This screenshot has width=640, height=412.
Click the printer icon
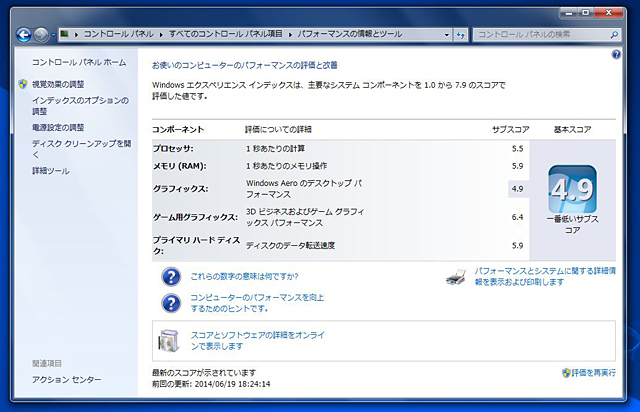point(456,277)
